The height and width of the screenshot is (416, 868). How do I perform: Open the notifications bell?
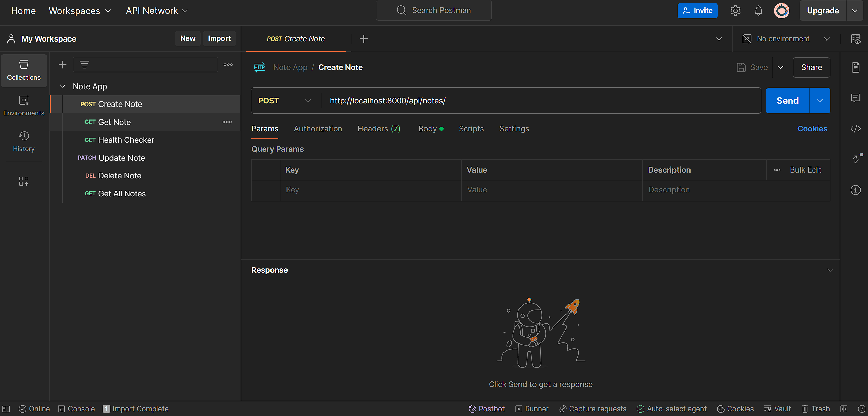759,11
